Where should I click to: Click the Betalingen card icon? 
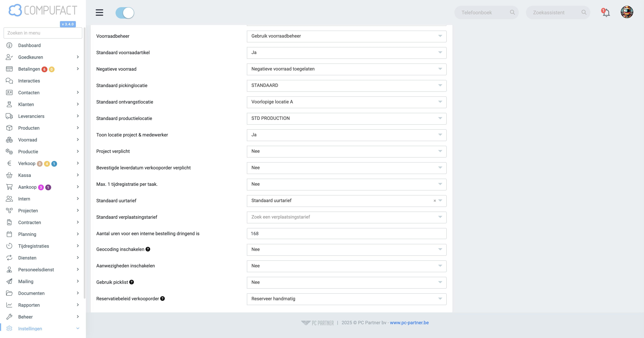coord(9,69)
